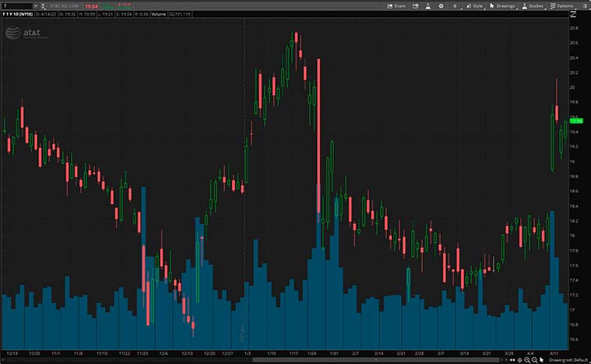
Task: Click the horizontal chart scrollbar
Action: click(376, 360)
